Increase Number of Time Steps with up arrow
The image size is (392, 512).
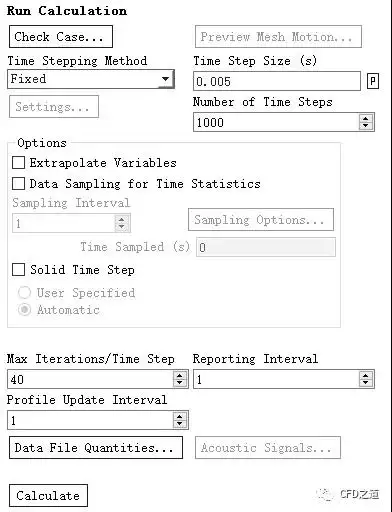366,119
